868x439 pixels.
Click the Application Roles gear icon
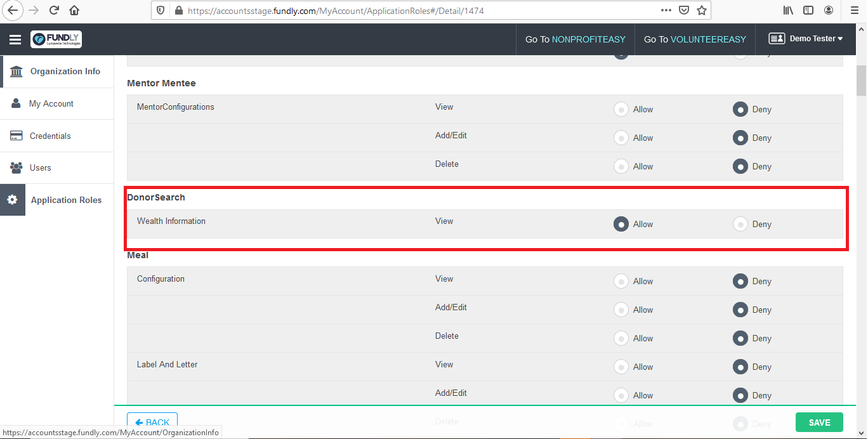pyautogui.click(x=12, y=200)
